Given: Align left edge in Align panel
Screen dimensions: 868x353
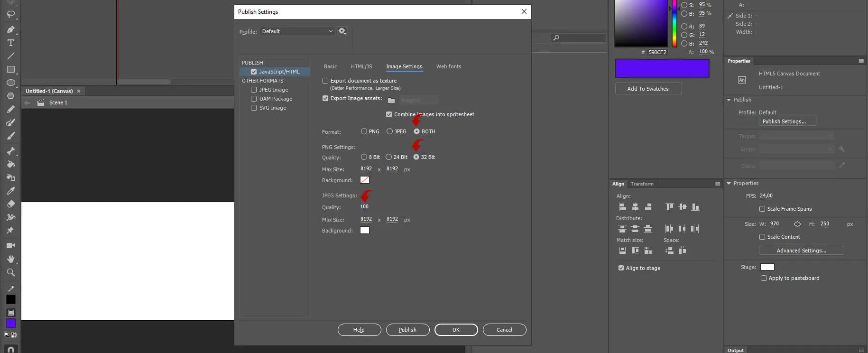Looking at the screenshot, I should coord(622,207).
